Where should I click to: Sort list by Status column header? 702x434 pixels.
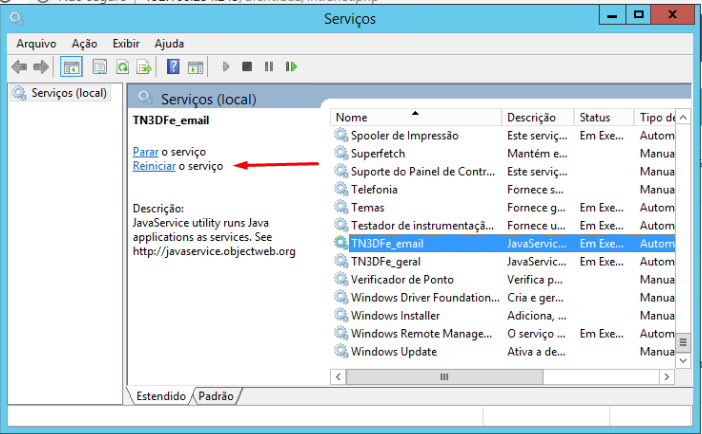[604, 118]
